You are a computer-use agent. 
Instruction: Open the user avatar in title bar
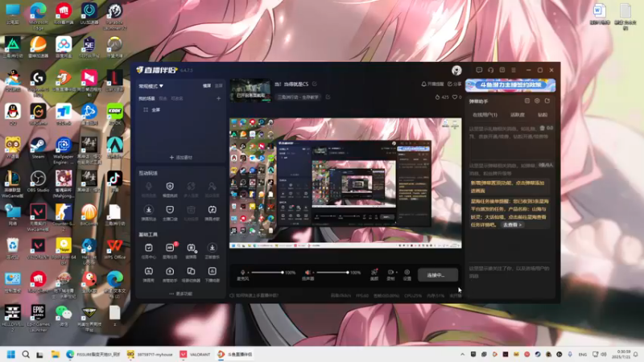pos(456,70)
